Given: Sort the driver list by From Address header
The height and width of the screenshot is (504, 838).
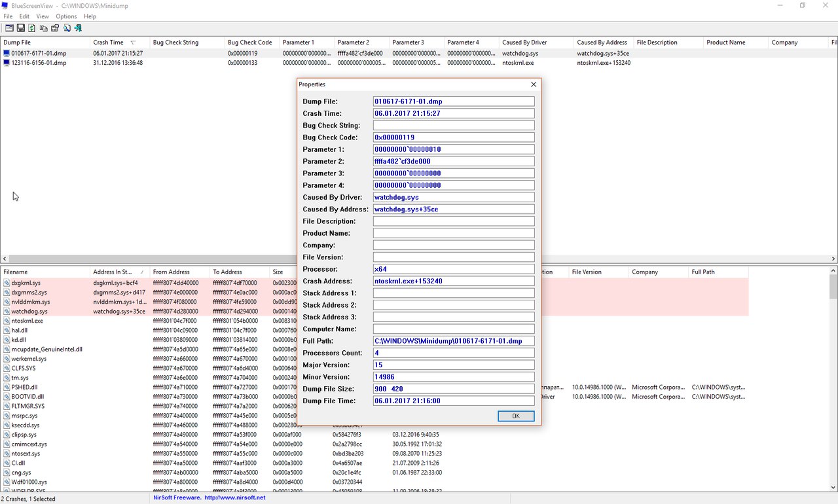Looking at the screenshot, I should click(179, 272).
